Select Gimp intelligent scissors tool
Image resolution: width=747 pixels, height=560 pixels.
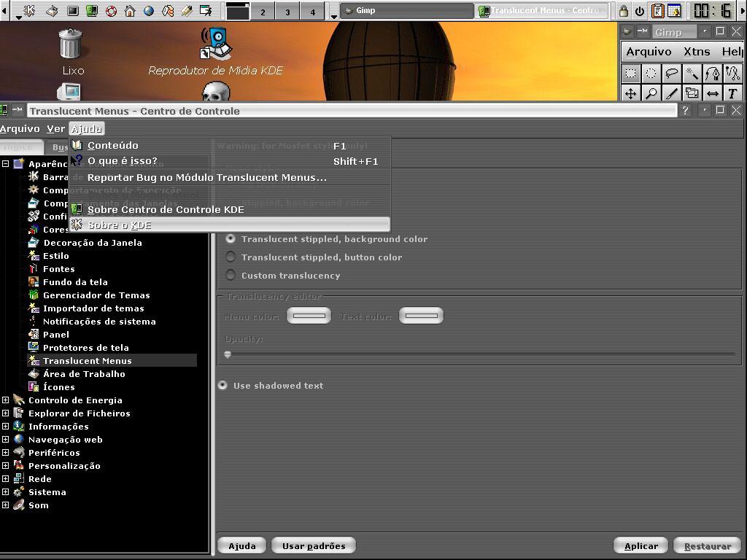[732, 74]
